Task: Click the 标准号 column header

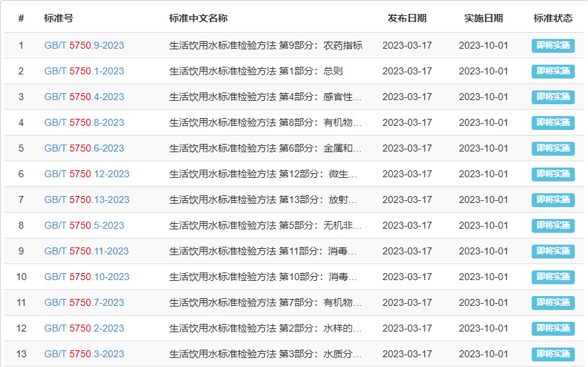Action: coord(58,18)
